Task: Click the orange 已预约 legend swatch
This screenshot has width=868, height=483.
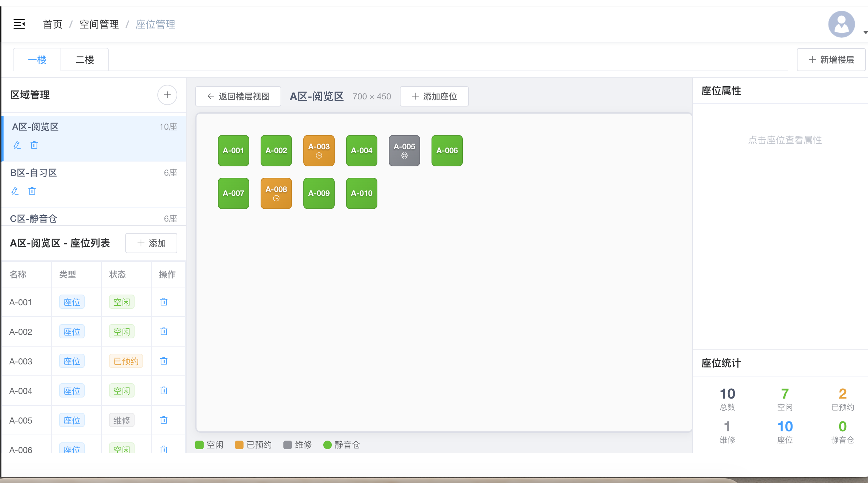Action: pyautogui.click(x=239, y=445)
